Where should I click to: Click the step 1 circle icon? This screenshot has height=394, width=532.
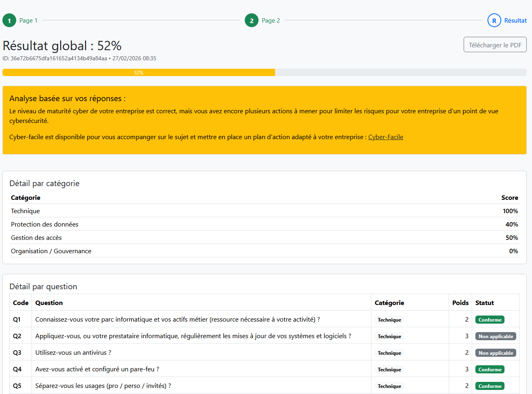pyautogui.click(x=9, y=21)
